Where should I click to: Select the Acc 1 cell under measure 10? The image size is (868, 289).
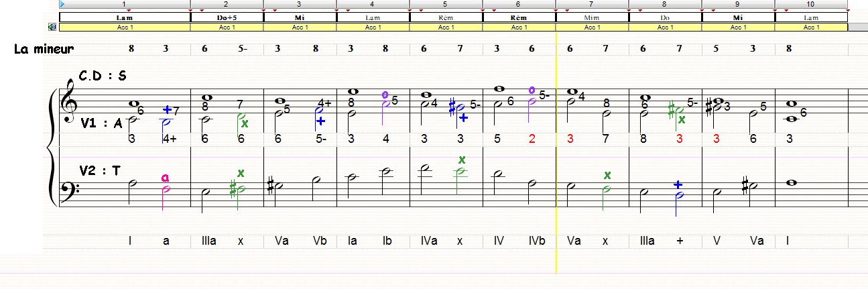point(811,27)
